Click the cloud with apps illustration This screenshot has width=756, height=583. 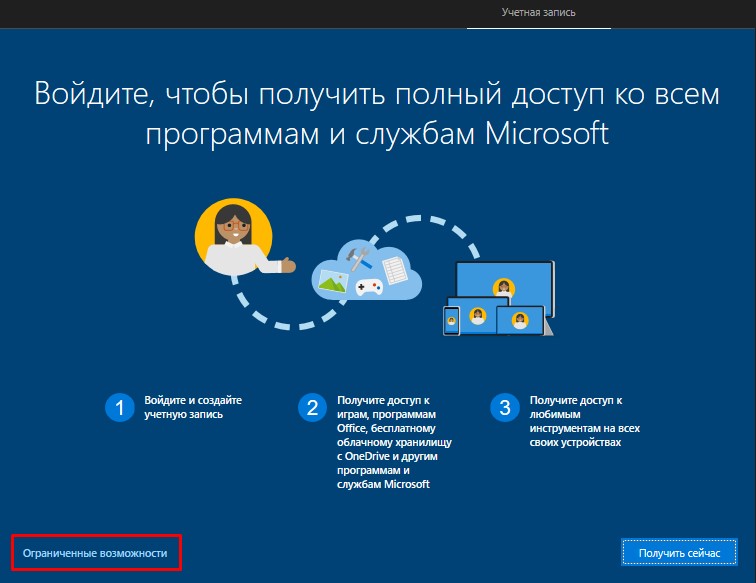coord(366,271)
